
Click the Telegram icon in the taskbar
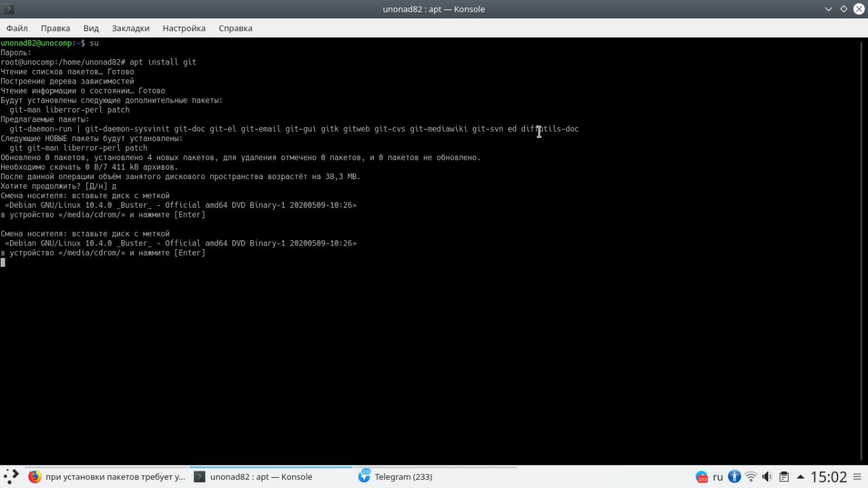364,476
